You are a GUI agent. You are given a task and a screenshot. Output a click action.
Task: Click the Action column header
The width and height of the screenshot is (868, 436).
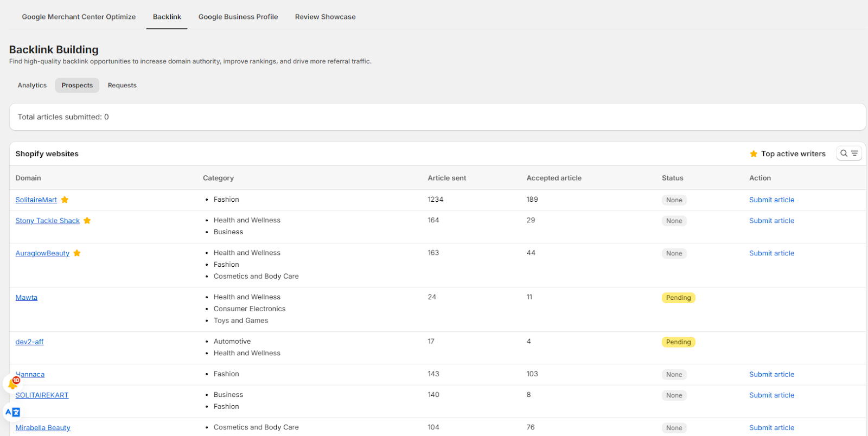tap(760, 178)
